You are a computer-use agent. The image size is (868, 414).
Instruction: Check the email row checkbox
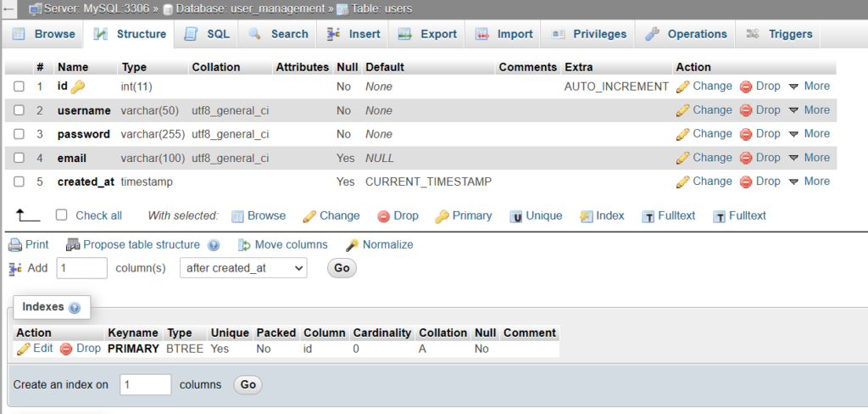[x=19, y=158]
